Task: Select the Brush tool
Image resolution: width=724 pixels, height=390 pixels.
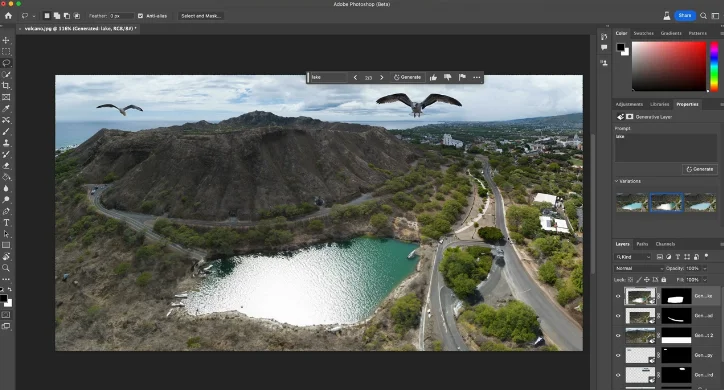Action: point(6,132)
